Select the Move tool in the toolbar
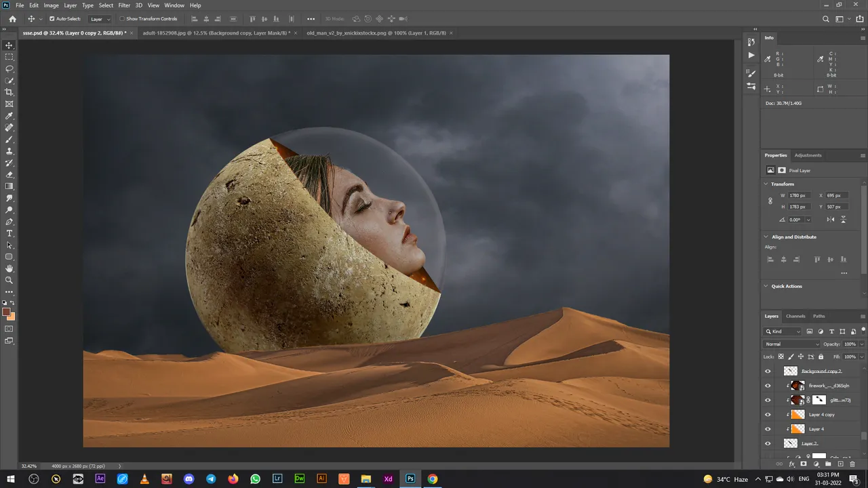Image resolution: width=868 pixels, height=488 pixels. [x=9, y=45]
